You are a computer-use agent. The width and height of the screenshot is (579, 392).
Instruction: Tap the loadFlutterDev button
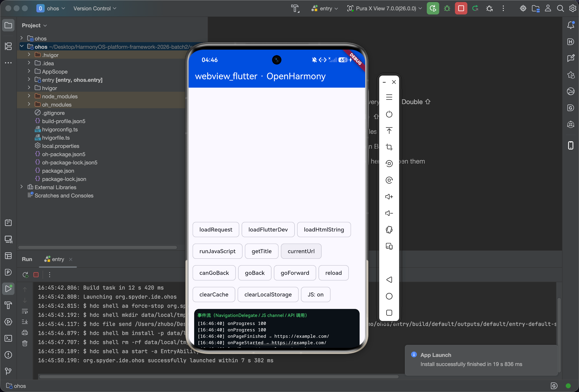point(268,230)
